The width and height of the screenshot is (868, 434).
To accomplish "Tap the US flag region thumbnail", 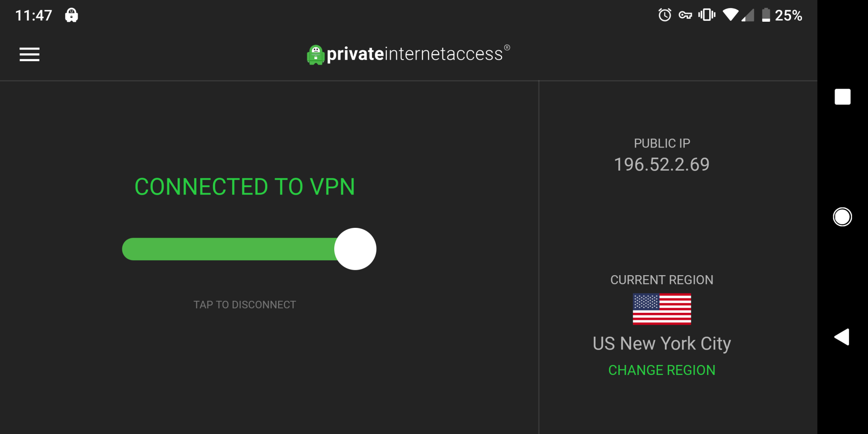I will 661,309.
